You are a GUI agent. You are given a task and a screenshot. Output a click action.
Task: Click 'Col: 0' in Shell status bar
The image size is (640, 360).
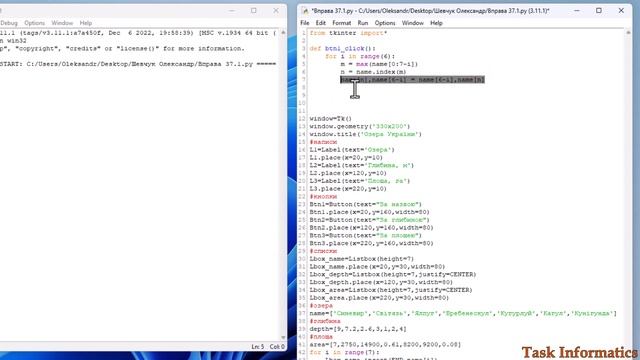click(277, 347)
